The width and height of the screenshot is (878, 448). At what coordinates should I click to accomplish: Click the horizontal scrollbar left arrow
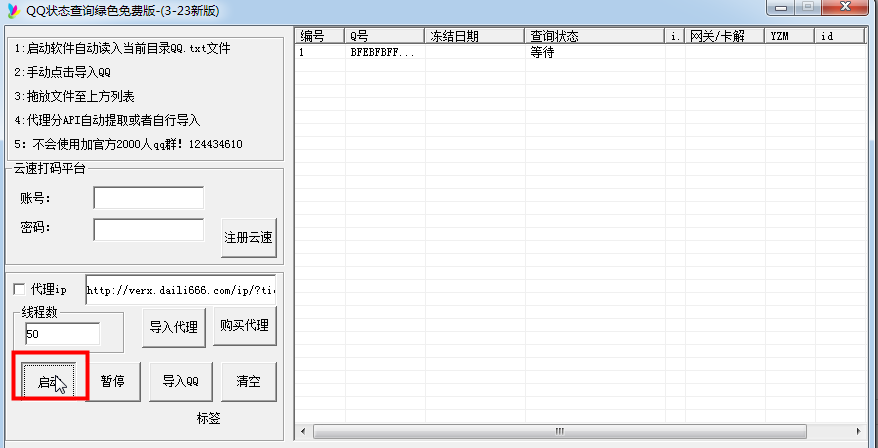303,431
